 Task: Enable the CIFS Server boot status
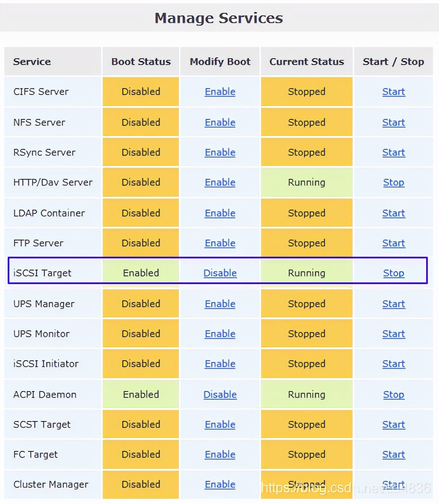[x=220, y=92]
